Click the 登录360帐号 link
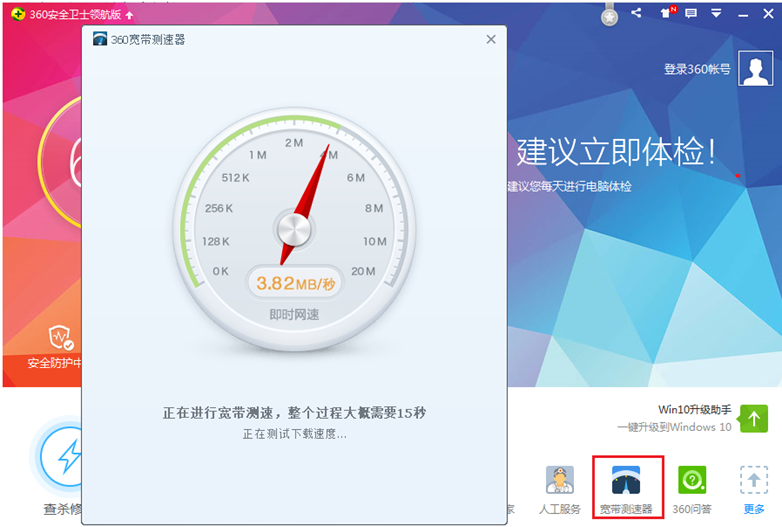The image size is (782, 527). pyautogui.click(x=697, y=69)
